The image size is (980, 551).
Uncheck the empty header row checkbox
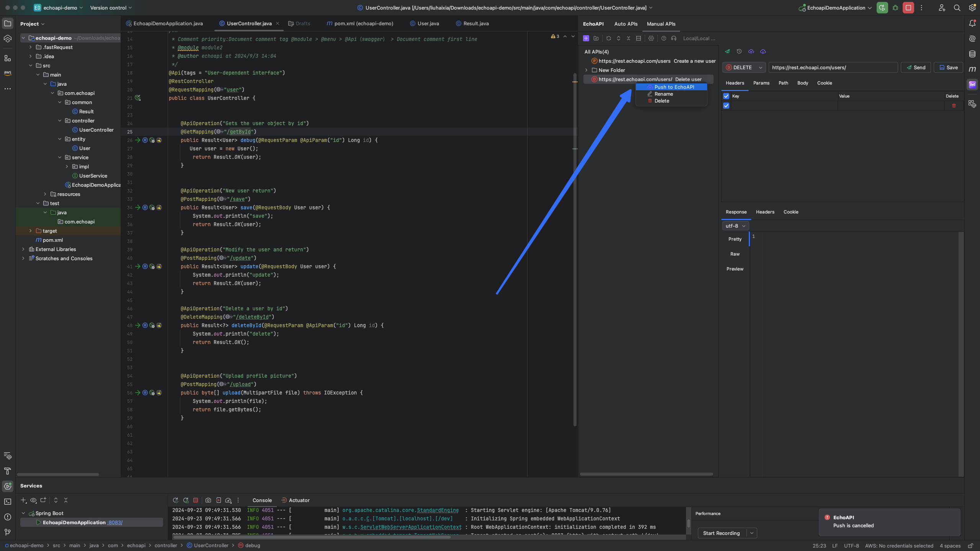(726, 106)
